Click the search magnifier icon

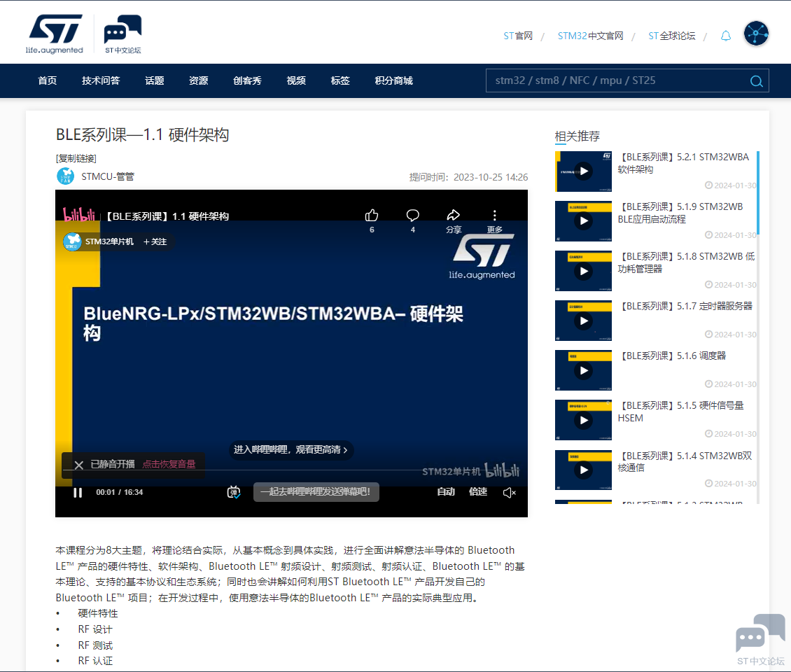coord(756,80)
